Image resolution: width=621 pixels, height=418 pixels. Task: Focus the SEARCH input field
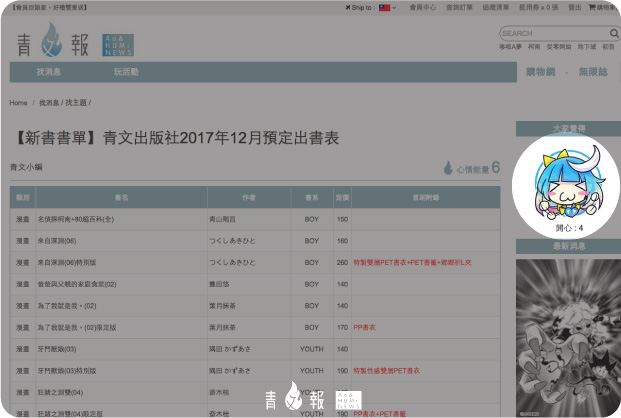pyautogui.click(x=554, y=33)
